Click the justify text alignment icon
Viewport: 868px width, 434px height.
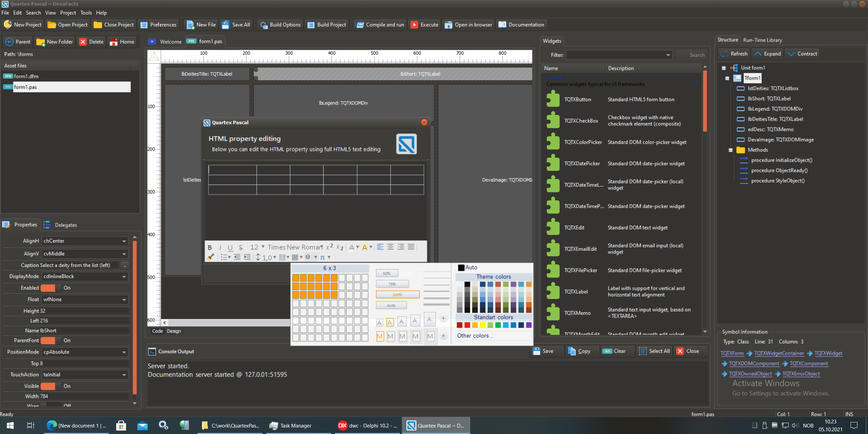point(411,247)
